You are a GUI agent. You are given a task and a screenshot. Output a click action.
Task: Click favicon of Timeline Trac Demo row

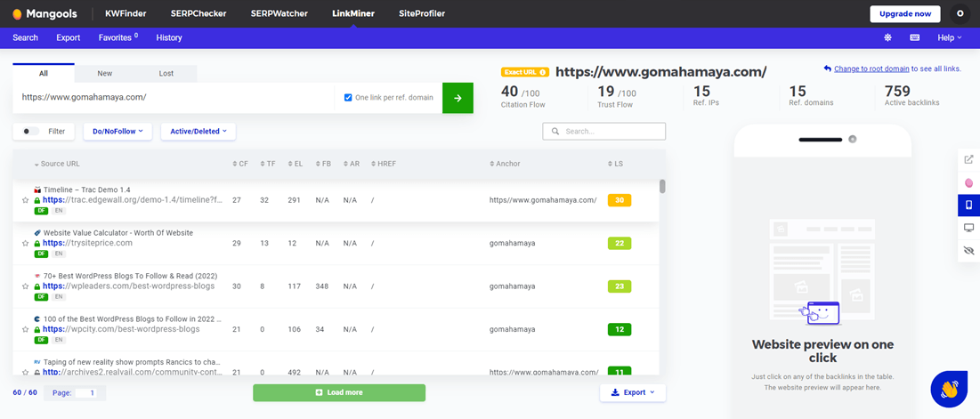(x=37, y=189)
